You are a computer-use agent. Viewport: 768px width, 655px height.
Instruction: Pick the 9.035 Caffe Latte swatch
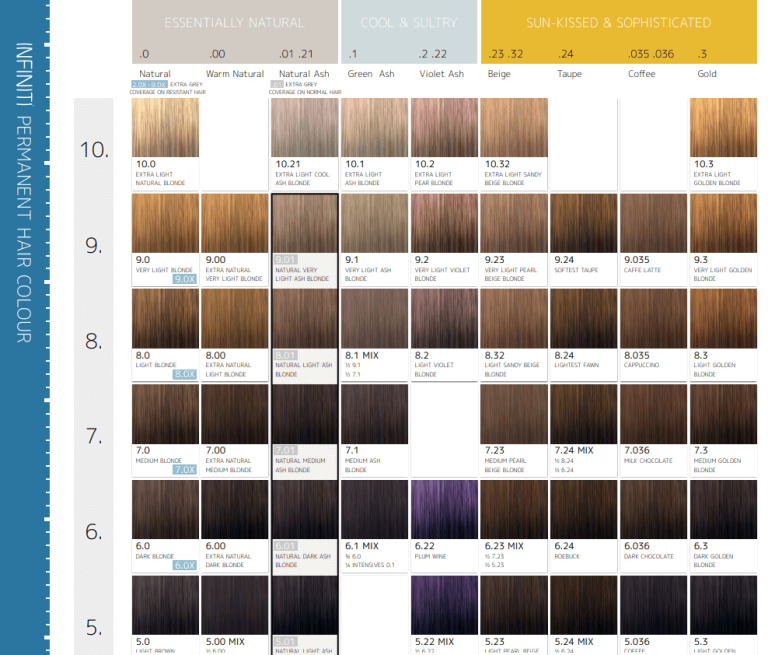coord(653,223)
